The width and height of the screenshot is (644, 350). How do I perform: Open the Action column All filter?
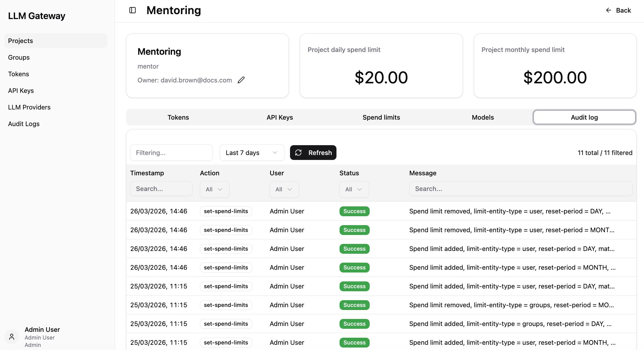214,189
